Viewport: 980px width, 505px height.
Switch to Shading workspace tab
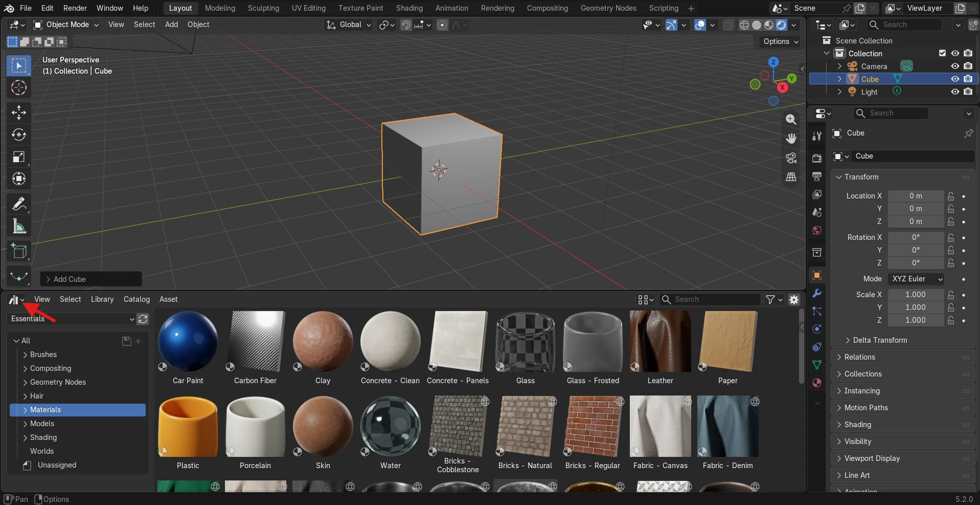coord(409,8)
